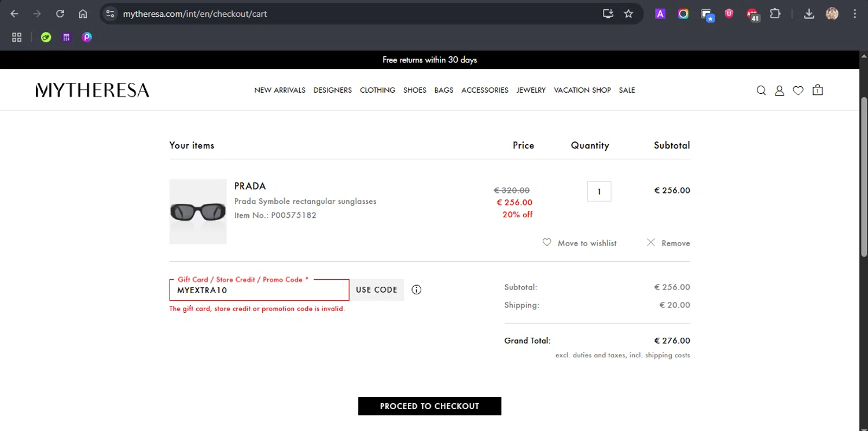The height and width of the screenshot is (431, 868).
Task: Click the X icon beside Remove
Action: pos(651,243)
